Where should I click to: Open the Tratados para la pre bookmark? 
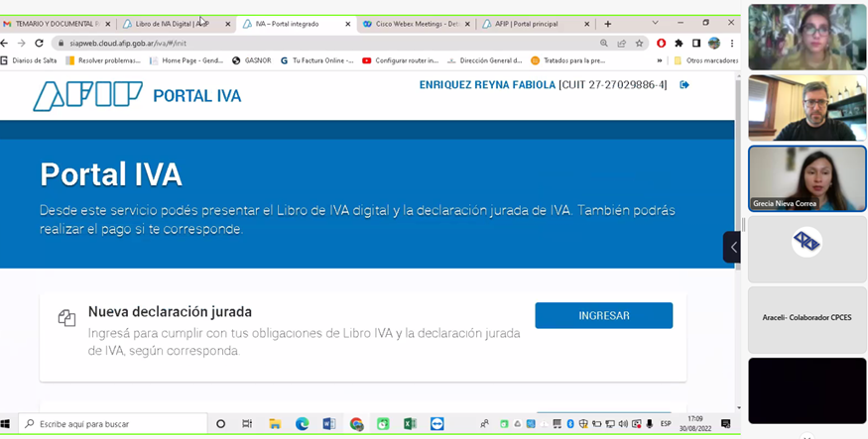[x=568, y=60]
